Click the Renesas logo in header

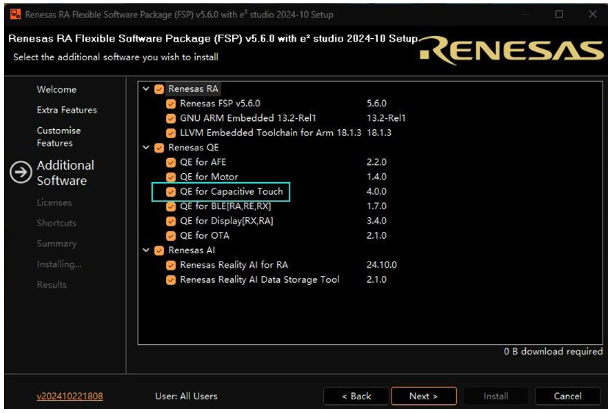(x=511, y=50)
